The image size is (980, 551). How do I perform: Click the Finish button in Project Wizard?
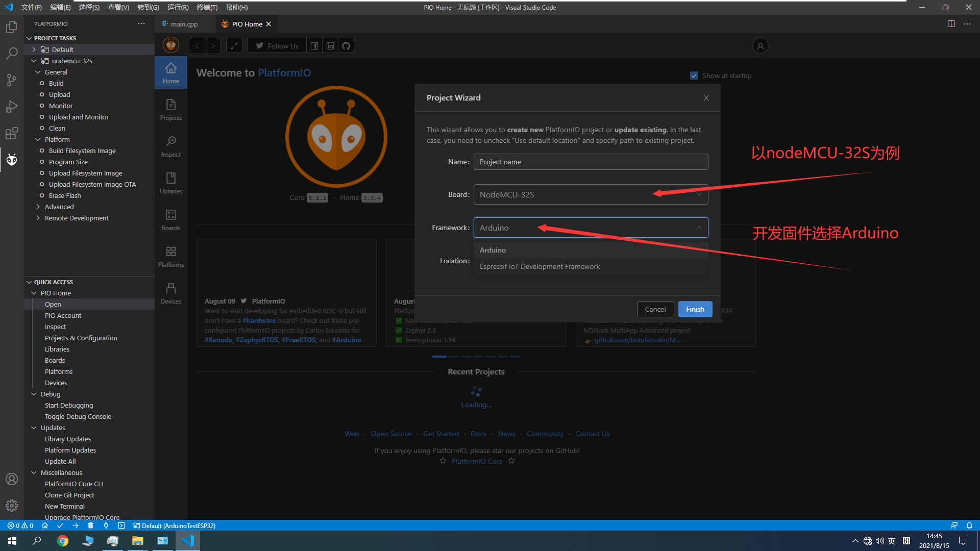(695, 309)
